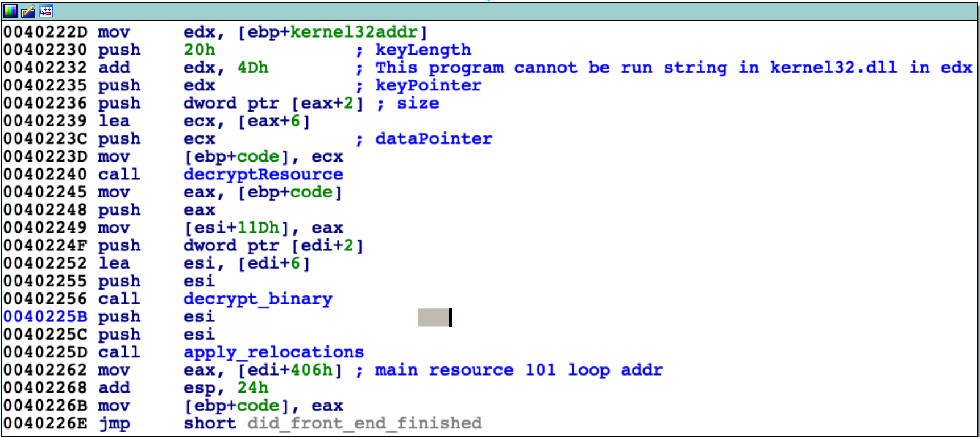Screen dimensions: 980x437
Task: Click the '; size' comment
Action: tap(408, 104)
